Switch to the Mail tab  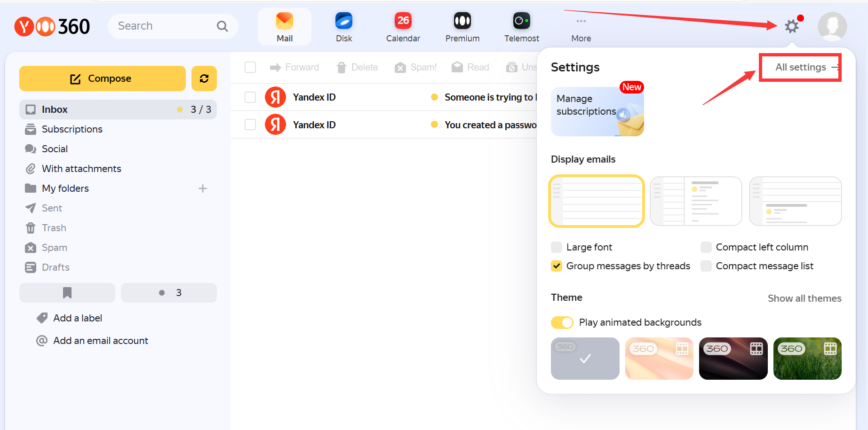285,27
